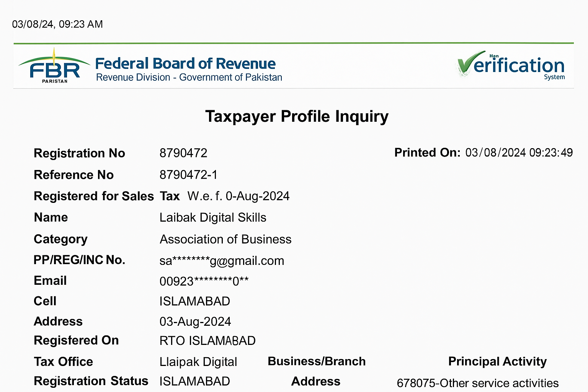Click the RTO ISLAMABAD value
Viewport: 588px width, 392px height.
pos(207,341)
